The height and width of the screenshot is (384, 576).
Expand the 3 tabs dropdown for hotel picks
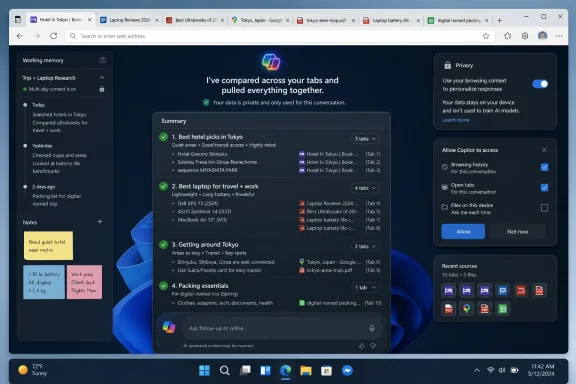click(x=365, y=139)
